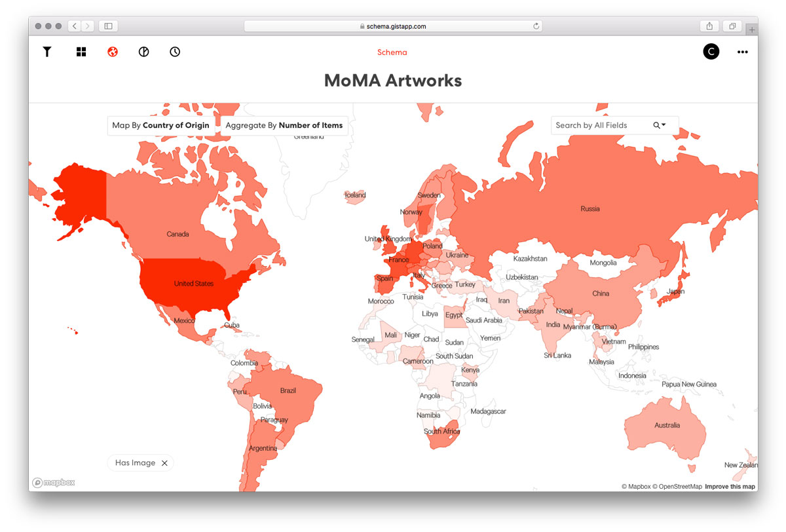The width and height of the screenshot is (786, 532).
Task: Go back with the browser back arrow
Action: (74, 26)
